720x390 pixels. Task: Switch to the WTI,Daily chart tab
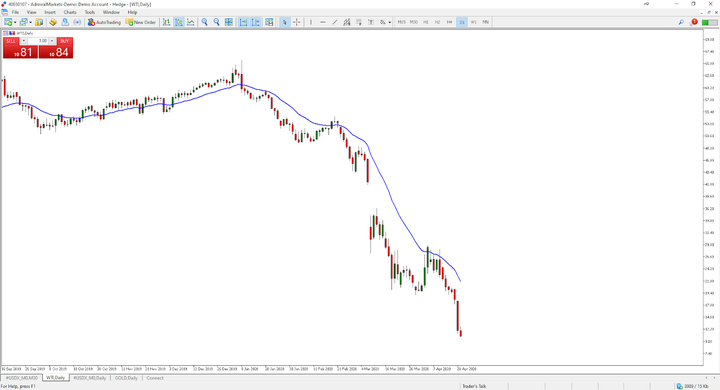[x=55, y=378]
